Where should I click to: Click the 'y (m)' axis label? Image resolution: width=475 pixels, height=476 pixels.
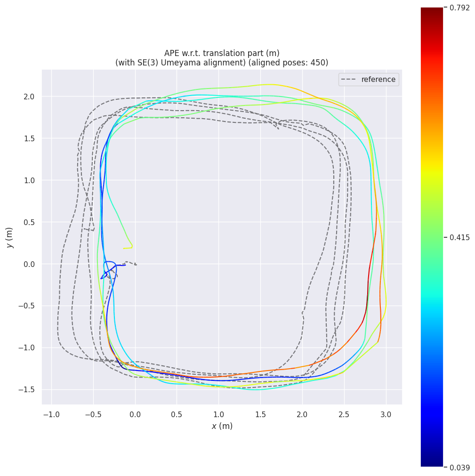9,237
